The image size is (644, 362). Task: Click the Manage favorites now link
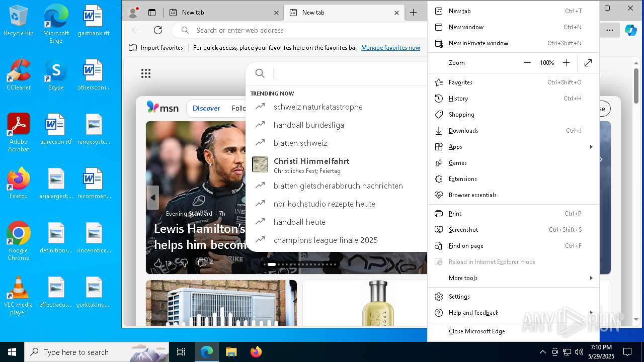390,48
